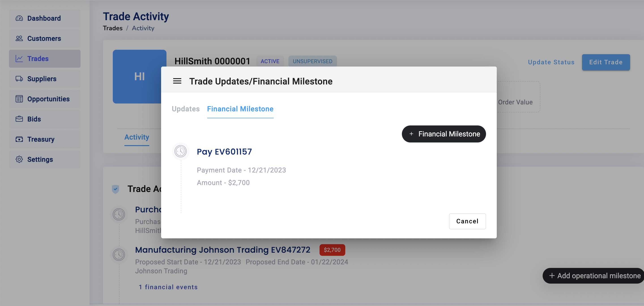Click the Settings gear icon
Viewport: 644px width, 306px height.
click(x=19, y=159)
